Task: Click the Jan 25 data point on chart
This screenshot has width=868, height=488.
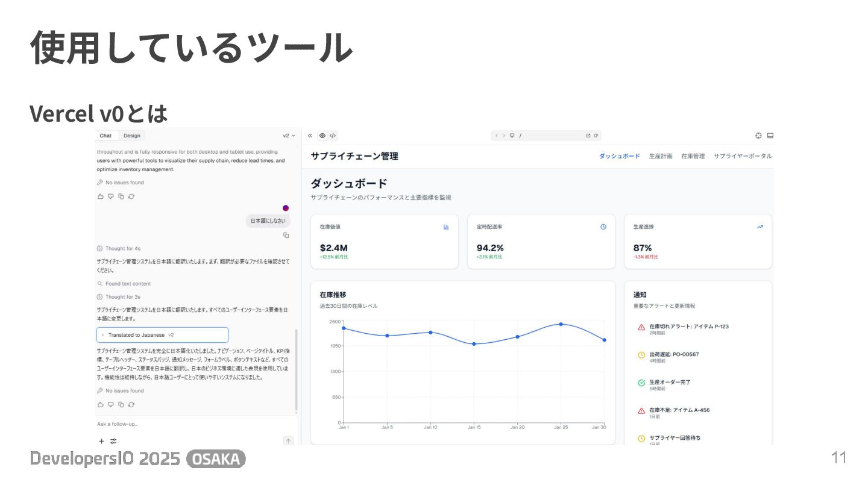Action: pos(561,324)
